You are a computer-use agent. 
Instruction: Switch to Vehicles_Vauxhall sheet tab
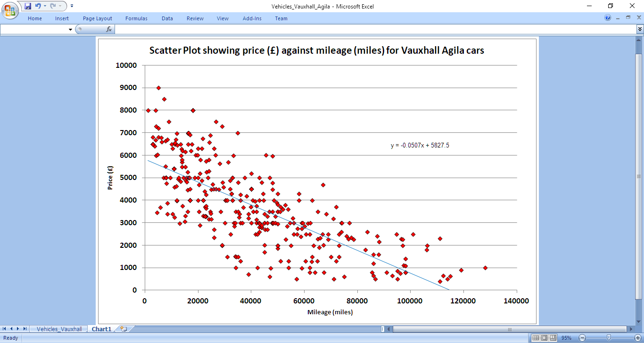pos(59,329)
